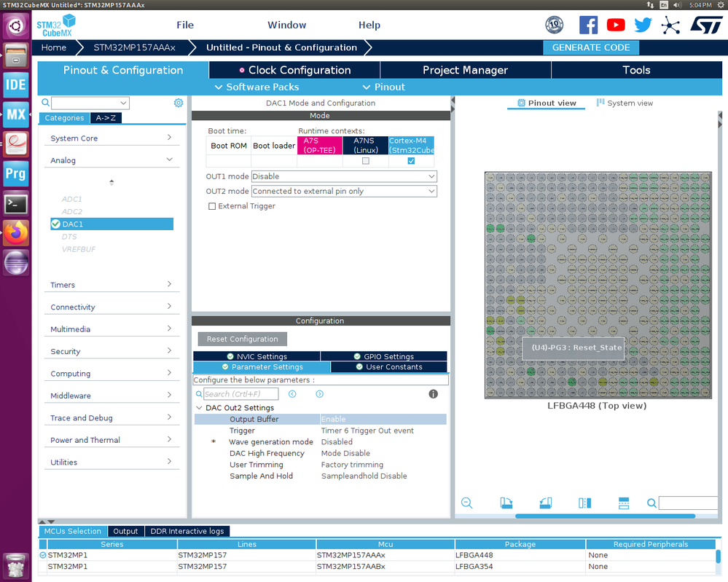Rotate chip clockwise in pinout view
This screenshot has height=582, width=728.
(506, 503)
